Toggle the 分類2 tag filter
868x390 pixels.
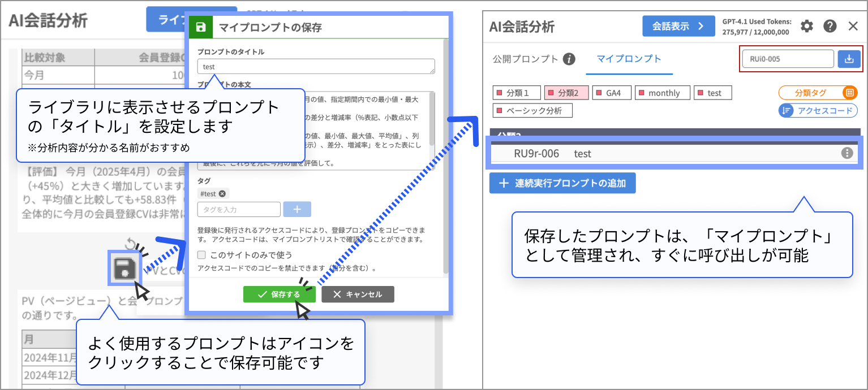(x=566, y=93)
